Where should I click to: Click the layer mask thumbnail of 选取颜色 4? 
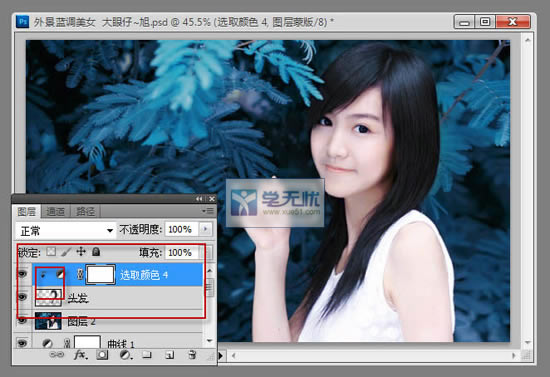tap(100, 274)
